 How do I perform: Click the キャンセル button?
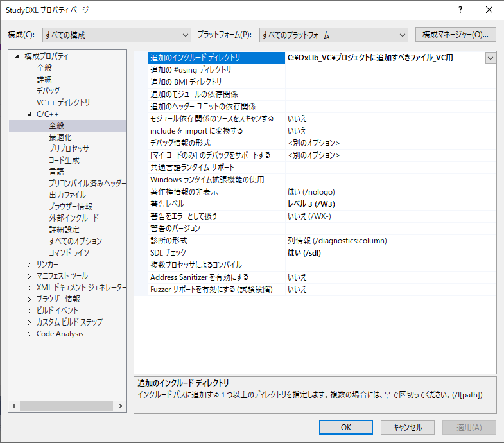point(407,427)
